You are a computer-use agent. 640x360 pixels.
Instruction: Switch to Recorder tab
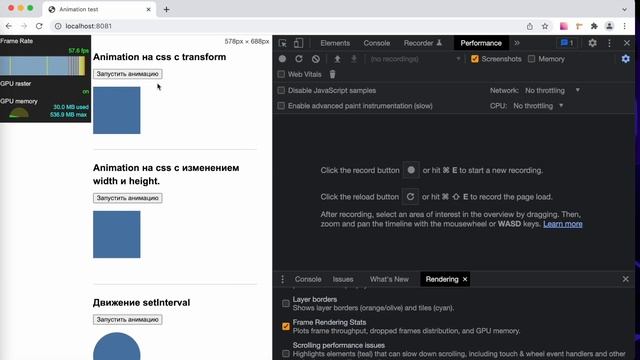422,43
